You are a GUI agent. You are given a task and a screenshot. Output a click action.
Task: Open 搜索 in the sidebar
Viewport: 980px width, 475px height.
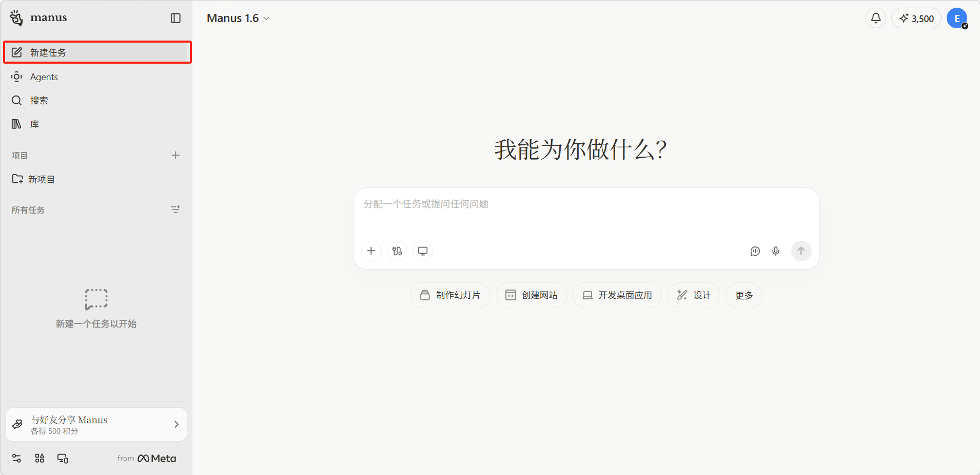point(39,101)
